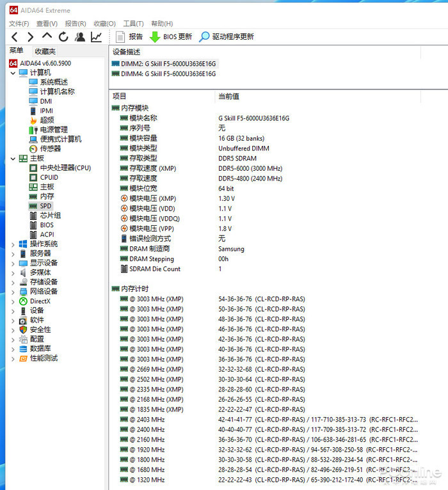Image resolution: width=448 pixels, height=490 pixels.
Task: Click the 软件 tree item
Action: point(32,320)
